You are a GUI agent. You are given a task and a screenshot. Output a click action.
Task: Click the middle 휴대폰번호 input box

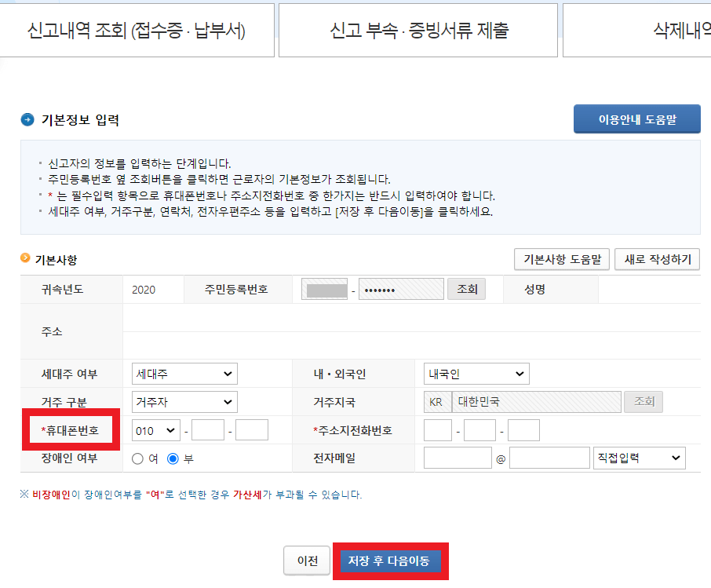pos(209,430)
